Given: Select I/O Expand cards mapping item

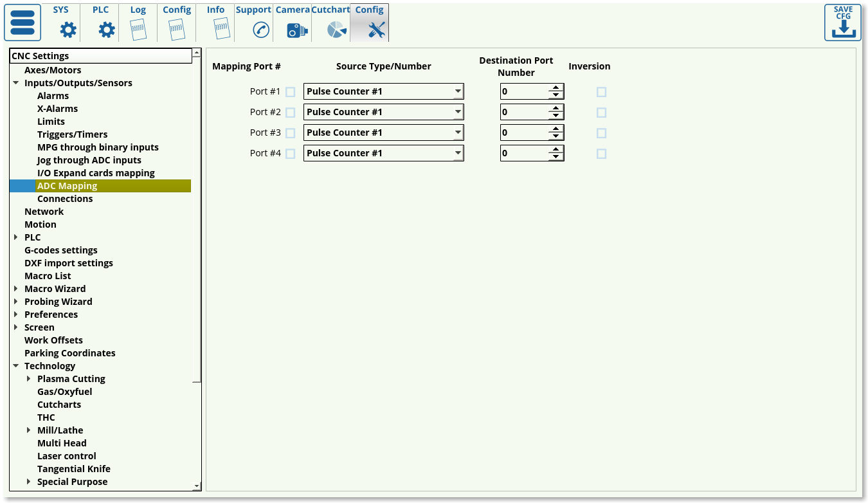Looking at the screenshot, I should point(96,173).
